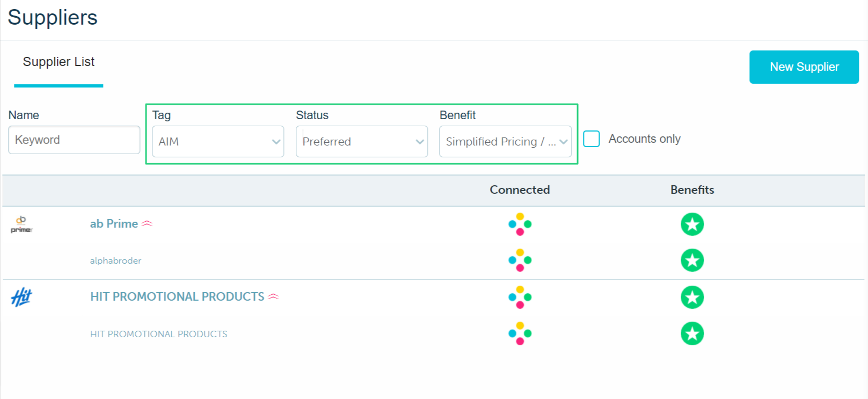Open the HIT PROMOTIONAL PRODUCTS main link
Screen dimensions: 868x399
(177, 296)
